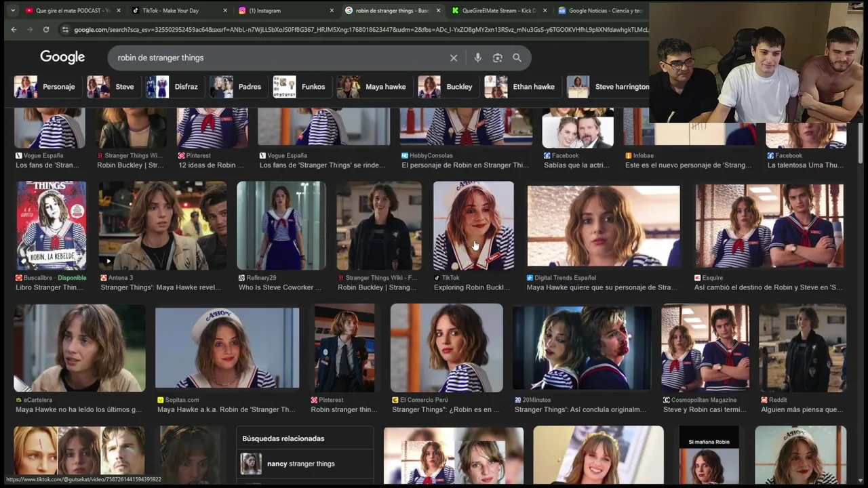
Task: Open Este es el nuevo personaje Infobae caption
Action: [x=688, y=165]
